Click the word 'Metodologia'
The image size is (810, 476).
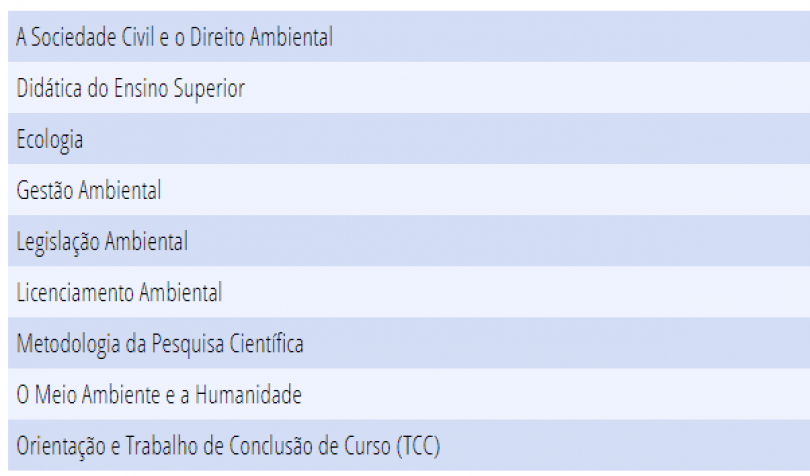[x=68, y=345]
